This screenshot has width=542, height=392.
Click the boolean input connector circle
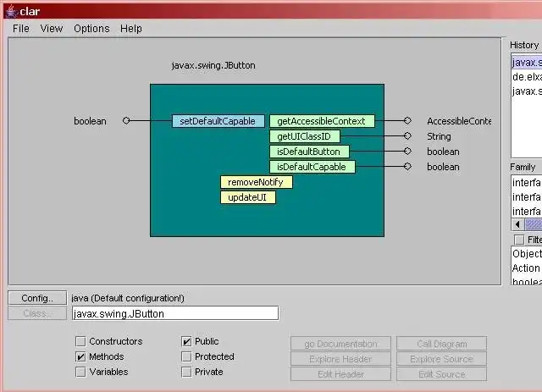click(126, 120)
